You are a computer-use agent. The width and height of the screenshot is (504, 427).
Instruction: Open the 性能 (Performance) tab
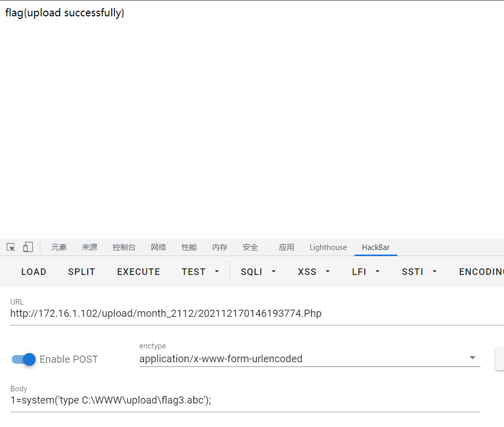[x=189, y=247]
